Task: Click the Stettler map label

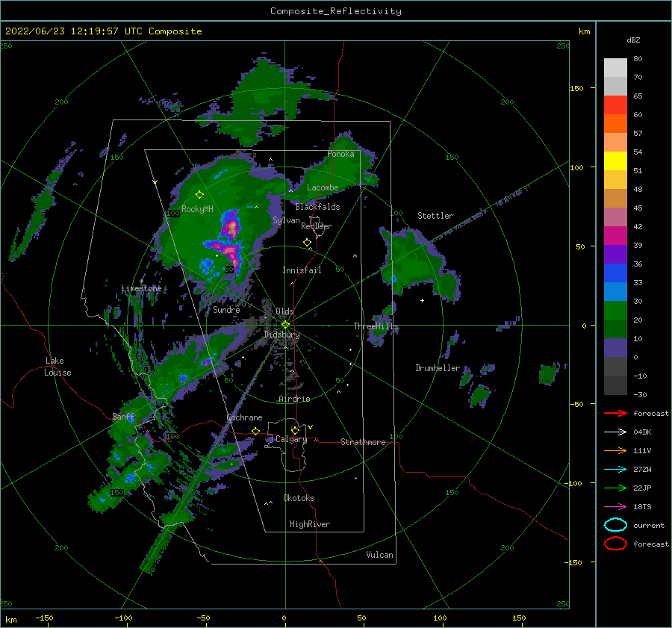Action: 435,216
